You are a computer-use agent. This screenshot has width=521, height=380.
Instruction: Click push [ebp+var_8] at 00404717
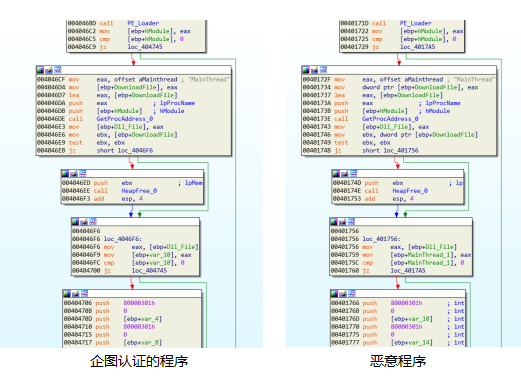point(113,343)
